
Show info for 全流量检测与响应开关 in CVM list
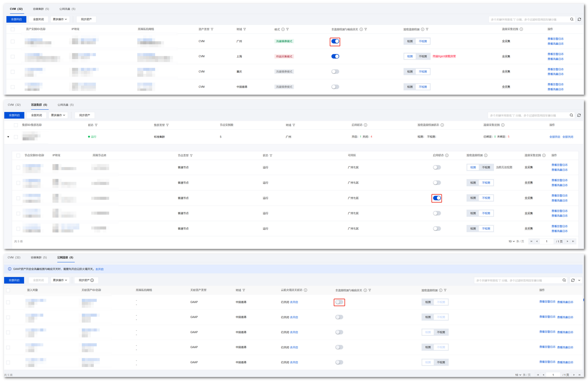361,29
